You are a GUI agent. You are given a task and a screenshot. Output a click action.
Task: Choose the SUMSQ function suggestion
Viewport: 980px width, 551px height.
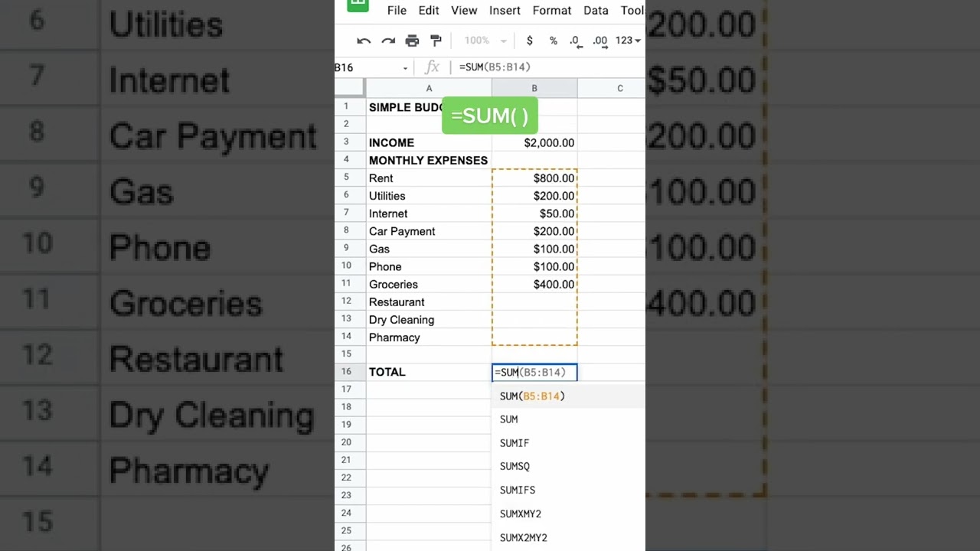pyautogui.click(x=568, y=466)
